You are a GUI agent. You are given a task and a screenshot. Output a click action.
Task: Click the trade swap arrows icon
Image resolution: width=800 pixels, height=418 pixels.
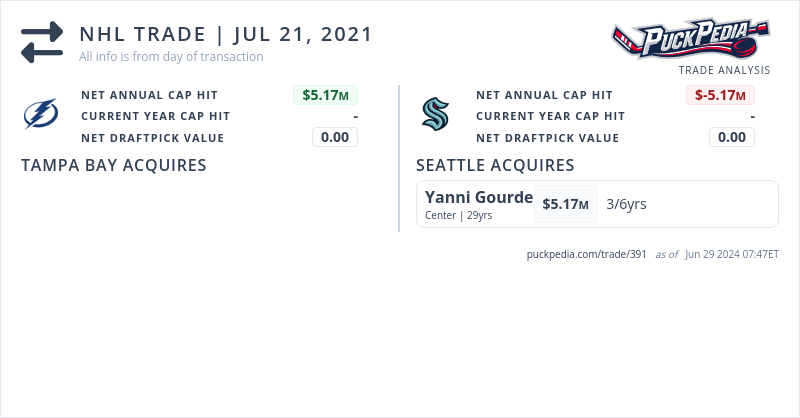pos(42,43)
